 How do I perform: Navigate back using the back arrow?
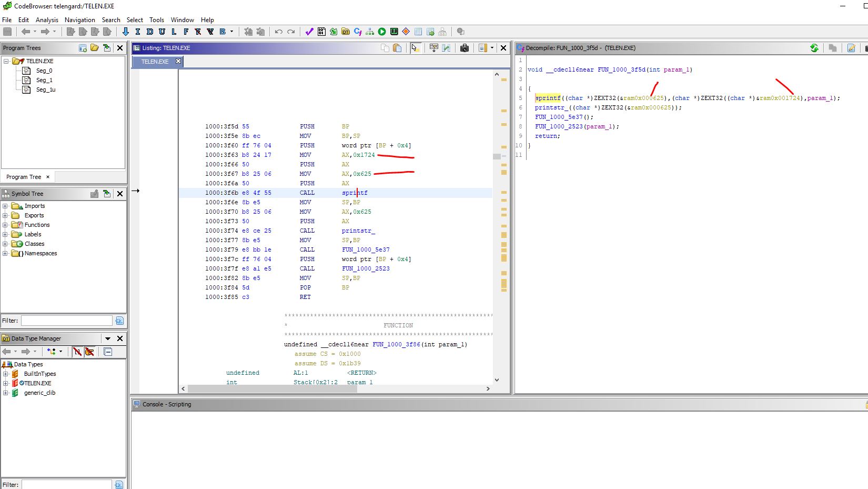26,31
